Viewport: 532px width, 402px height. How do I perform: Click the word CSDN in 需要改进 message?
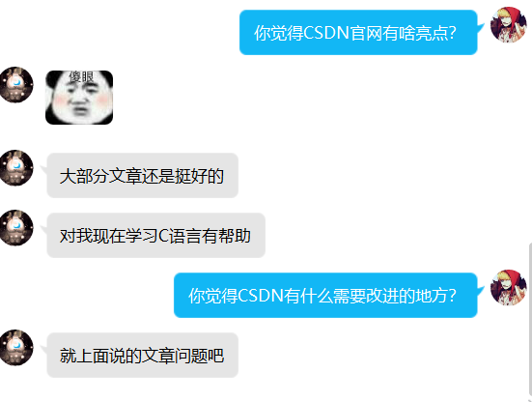tap(261, 296)
